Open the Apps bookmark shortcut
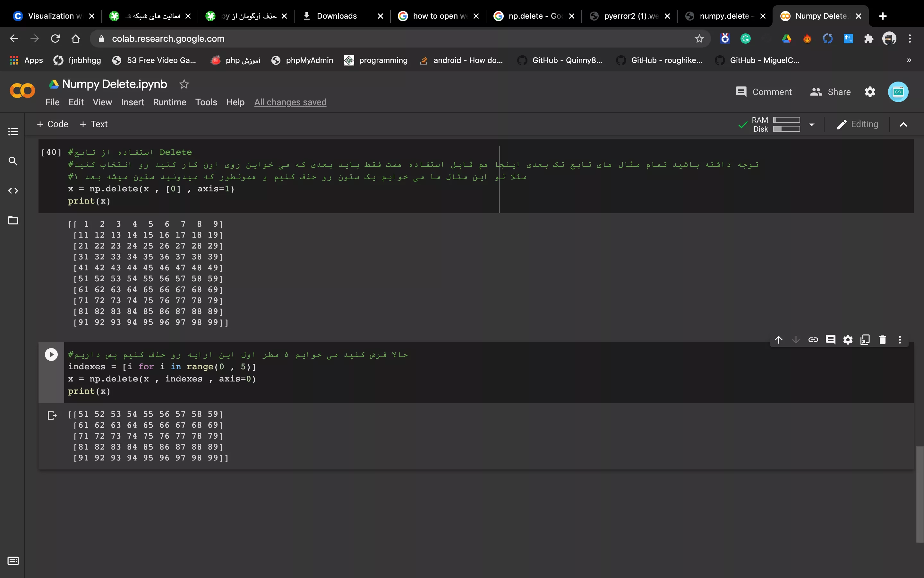This screenshot has width=924, height=578. [26, 60]
